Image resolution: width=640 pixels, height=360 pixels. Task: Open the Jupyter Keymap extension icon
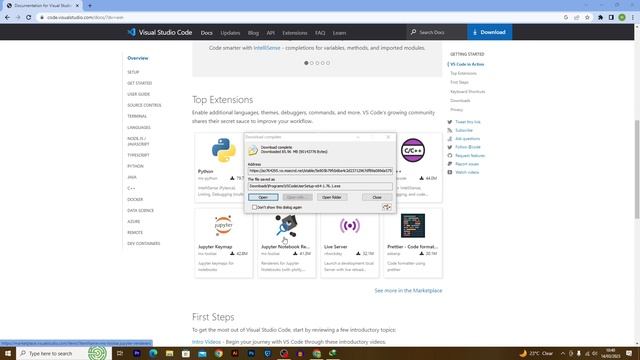(x=224, y=225)
